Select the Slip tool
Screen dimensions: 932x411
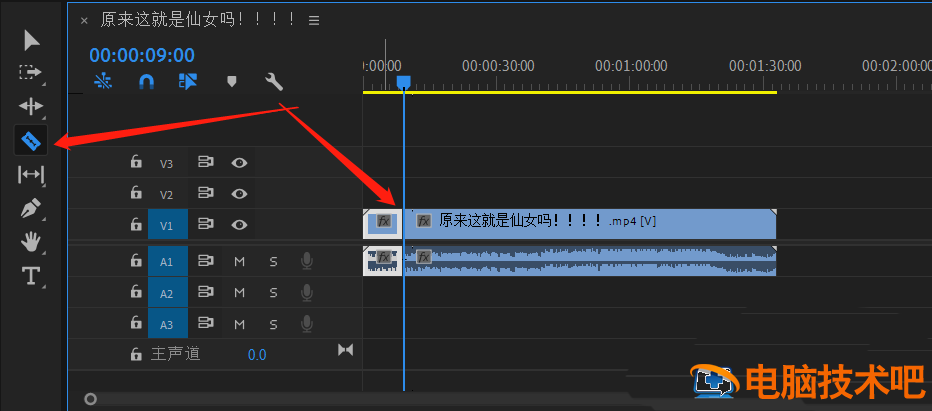[31, 175]
